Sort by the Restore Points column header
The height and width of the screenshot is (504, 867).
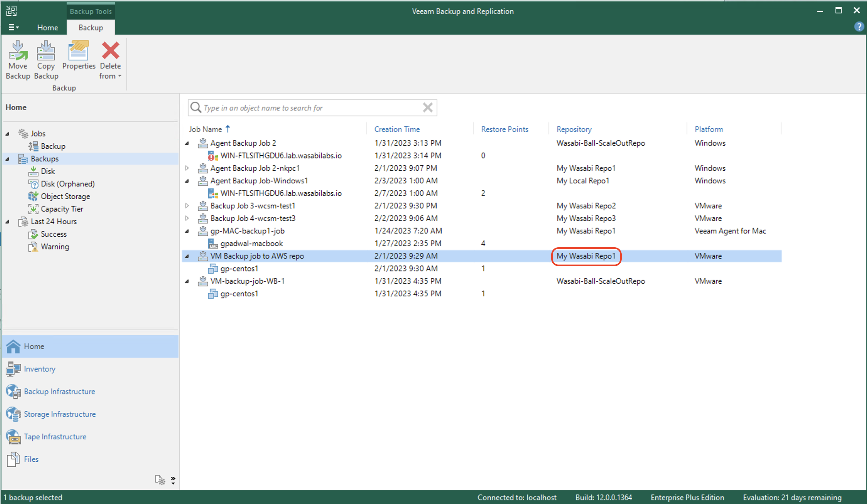(504, 129)
